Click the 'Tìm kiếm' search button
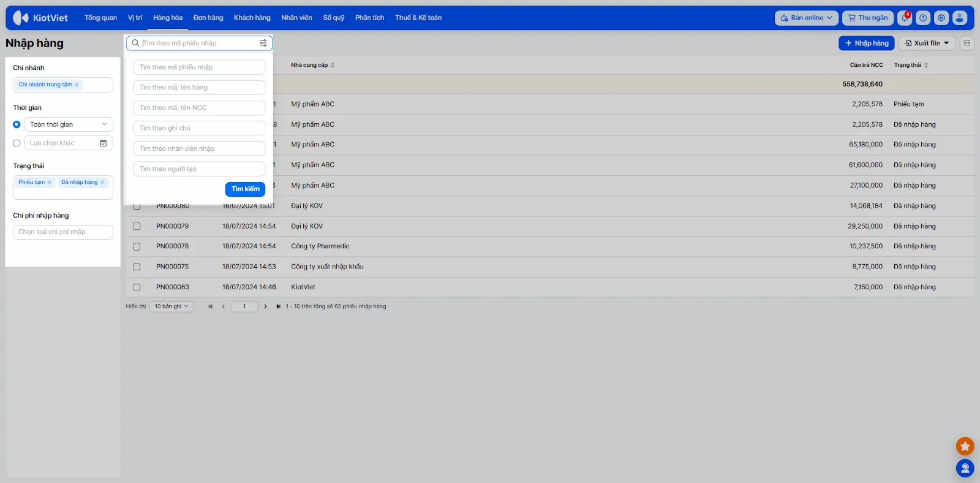Viewport: 980px width, 483px height. tap(245, 189)
